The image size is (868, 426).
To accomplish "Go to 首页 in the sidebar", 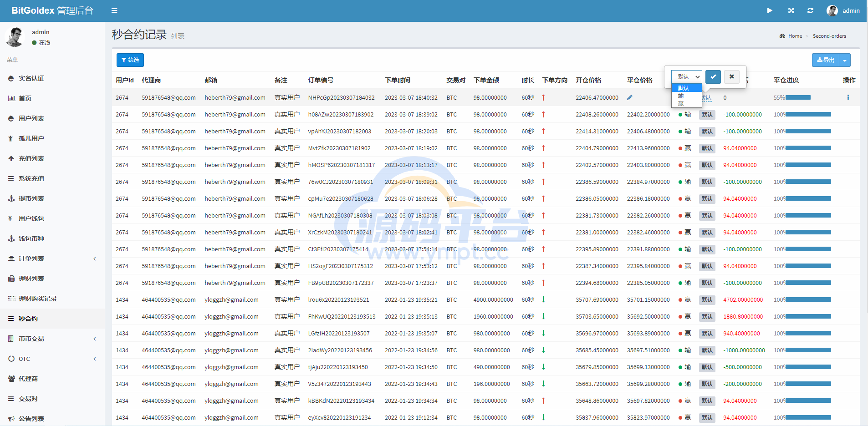I will pyautogui.click(x=52, y=98).
